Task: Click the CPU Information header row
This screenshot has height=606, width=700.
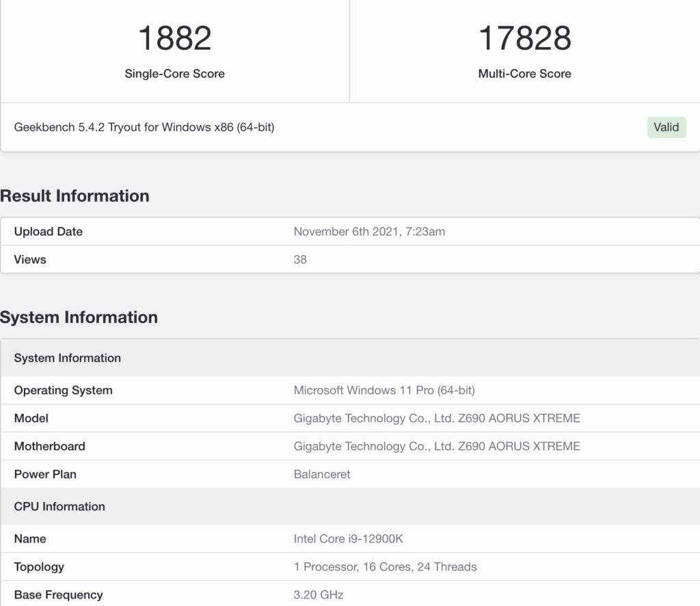Action: tap(350, 506)
